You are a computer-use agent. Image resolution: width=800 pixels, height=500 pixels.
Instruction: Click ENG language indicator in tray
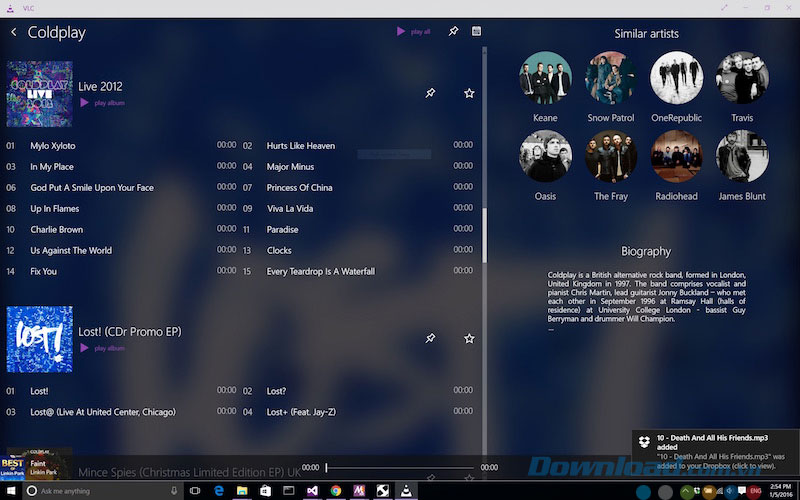(756, 491)
